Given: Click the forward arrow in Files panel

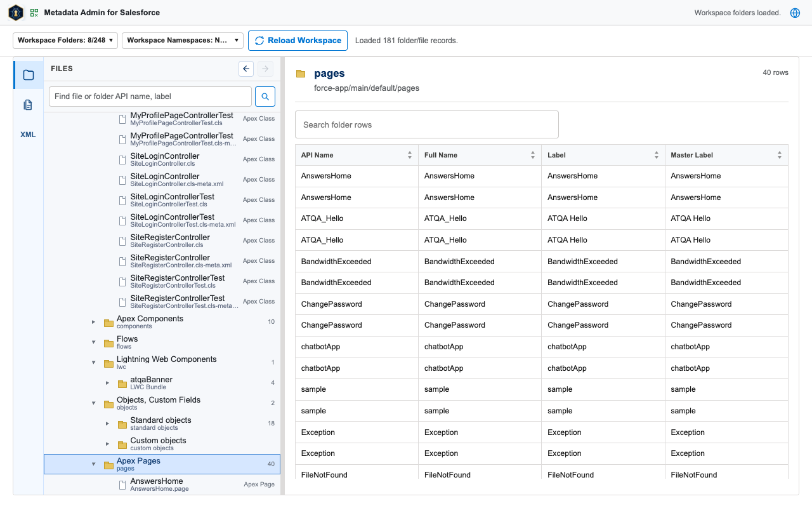Looking at the screenshot, I should click(x=265, y=69).
